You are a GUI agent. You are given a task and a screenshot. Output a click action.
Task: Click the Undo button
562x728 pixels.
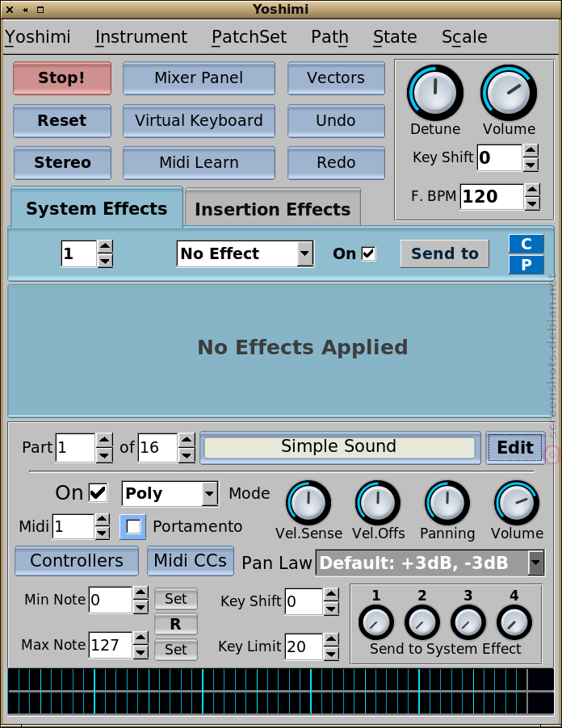[336, 121]
